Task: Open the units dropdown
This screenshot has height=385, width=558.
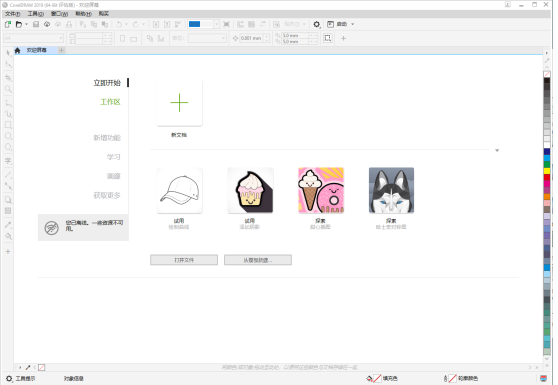Action: point(207,38)
